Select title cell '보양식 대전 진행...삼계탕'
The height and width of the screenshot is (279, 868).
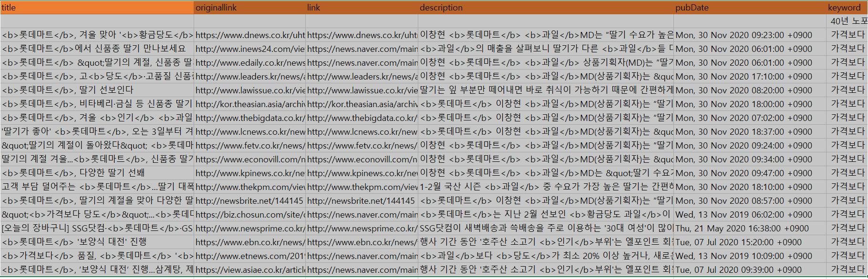(97, 270)
